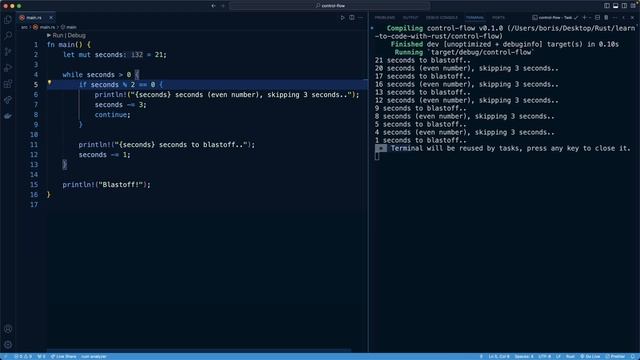Switch to the Output panel tab

coord(410,18)
